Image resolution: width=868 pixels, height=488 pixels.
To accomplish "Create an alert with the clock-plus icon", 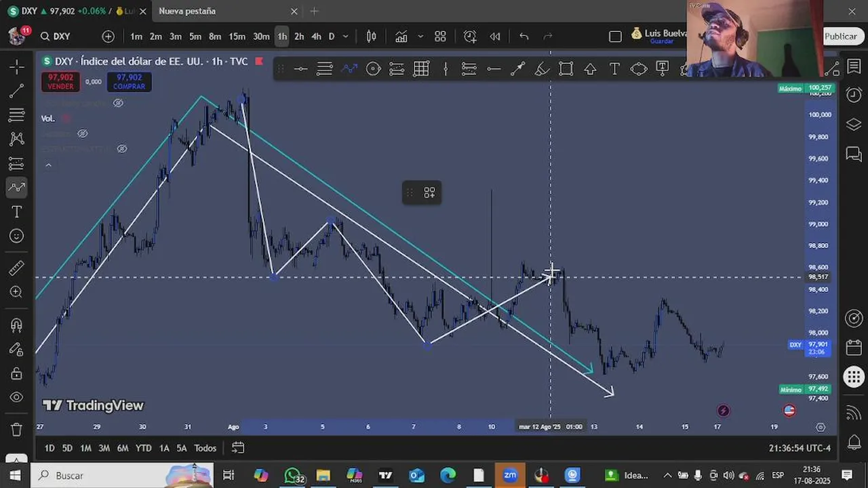I will (x=470, y=37).
